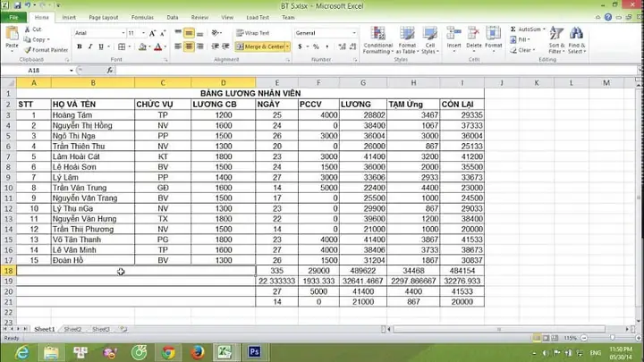Toggle Align Text Left
Viewport: 644px width, 362px height.
[178, 46]
